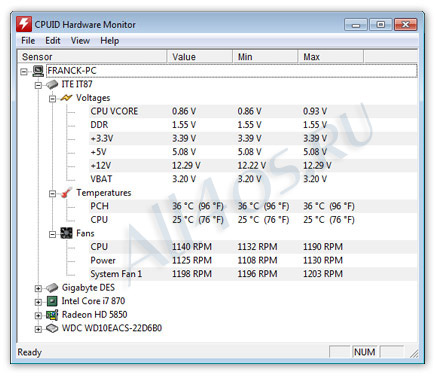This screenshot has width=435, height=377.
Task: Select the +3.3V row
Action: pos(253,138)
